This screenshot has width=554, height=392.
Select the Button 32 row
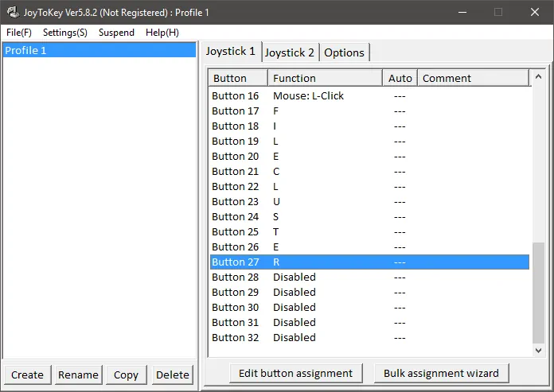(x=369, y=338)
